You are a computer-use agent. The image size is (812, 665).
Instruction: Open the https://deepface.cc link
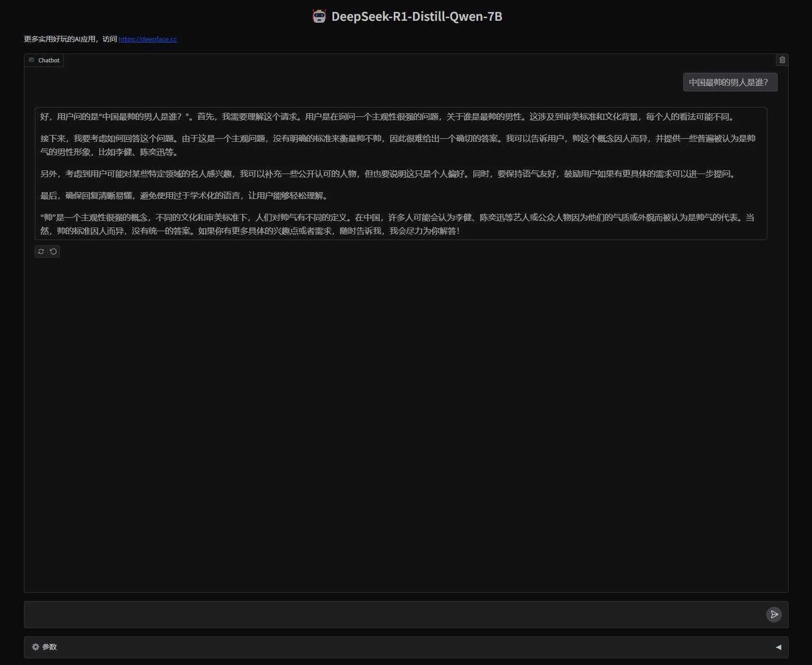148,39
